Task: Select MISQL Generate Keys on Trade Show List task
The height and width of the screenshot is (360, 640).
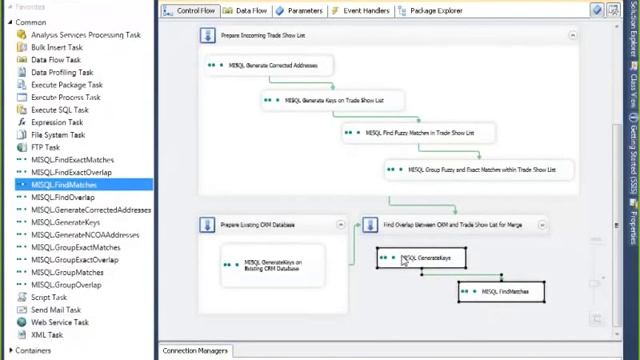Action: [x=333, y=100]
